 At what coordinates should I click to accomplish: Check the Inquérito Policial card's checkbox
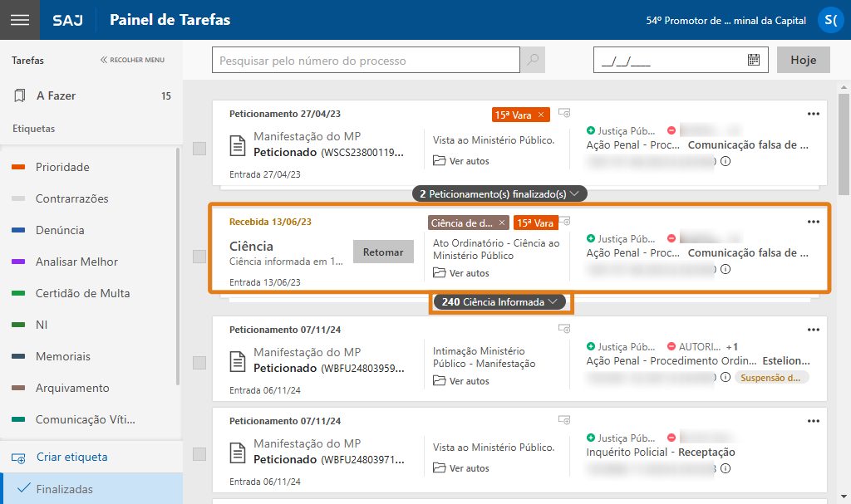pyautogui.click(x=199, y=454)
